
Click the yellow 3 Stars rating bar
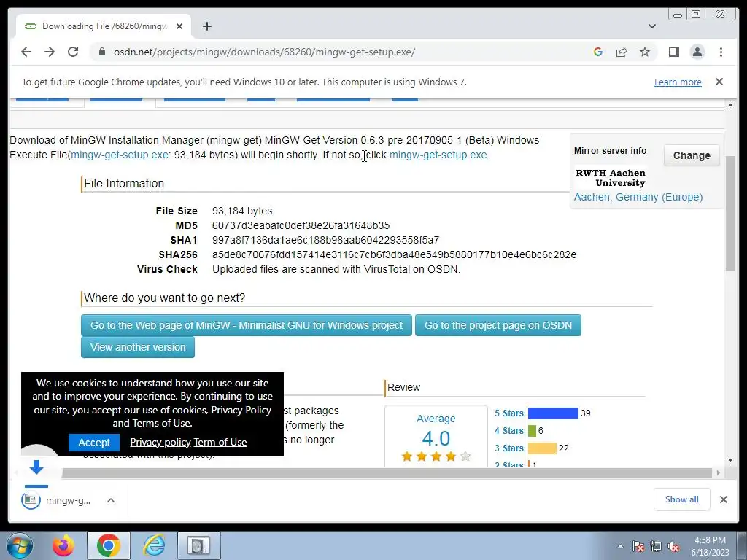point(542,448)
